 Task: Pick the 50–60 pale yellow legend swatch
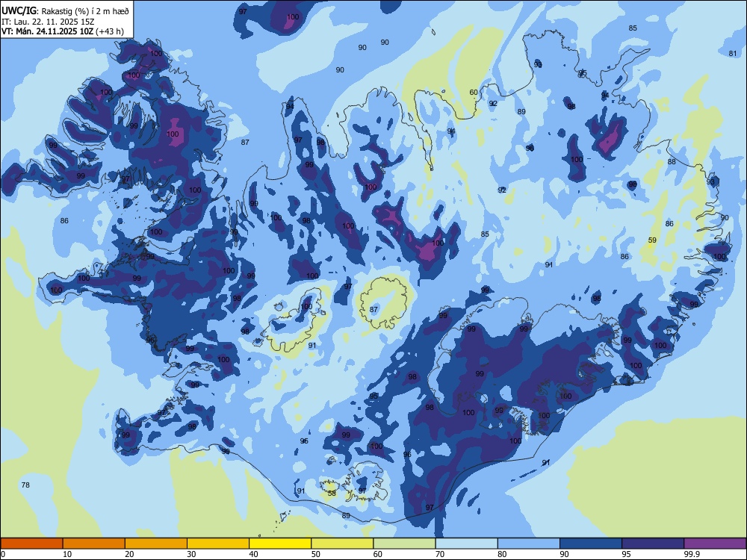[342, 544]
